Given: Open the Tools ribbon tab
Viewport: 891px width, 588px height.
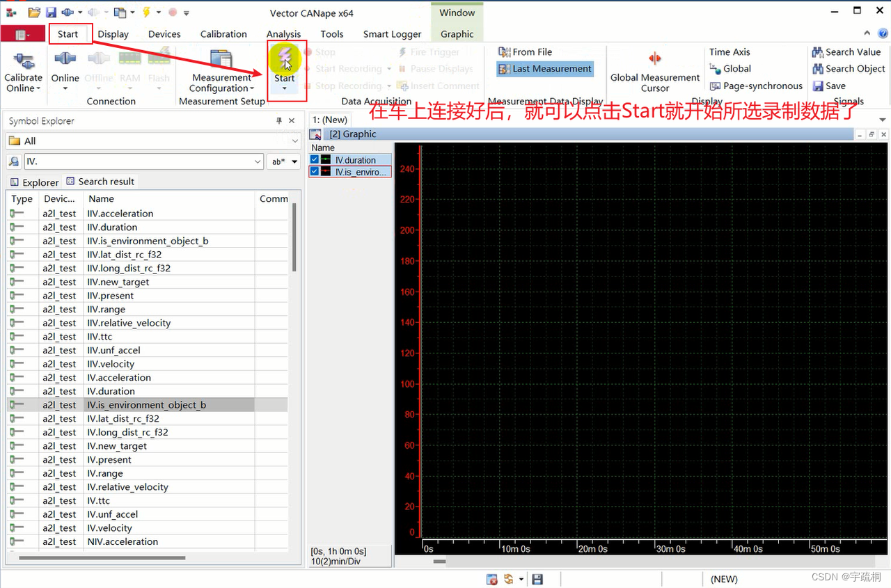Looking at the screenshot, I should click(x=332, y=33).
